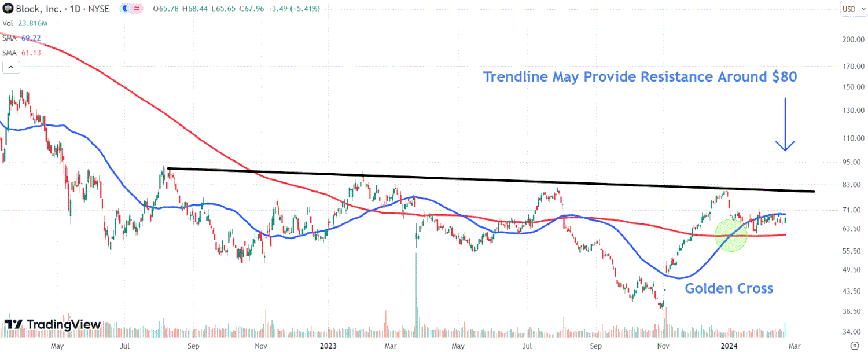Click the 'Golden Cross' text label

729,288
